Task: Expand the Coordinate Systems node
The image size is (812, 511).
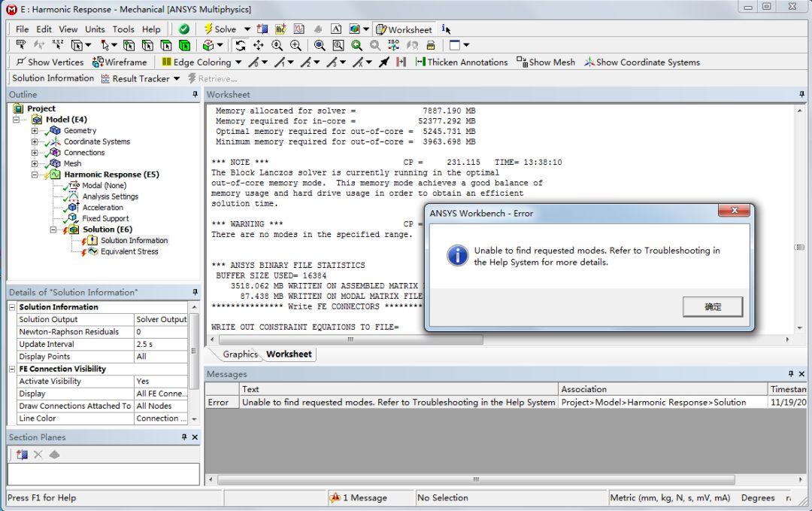Action: 34,141
